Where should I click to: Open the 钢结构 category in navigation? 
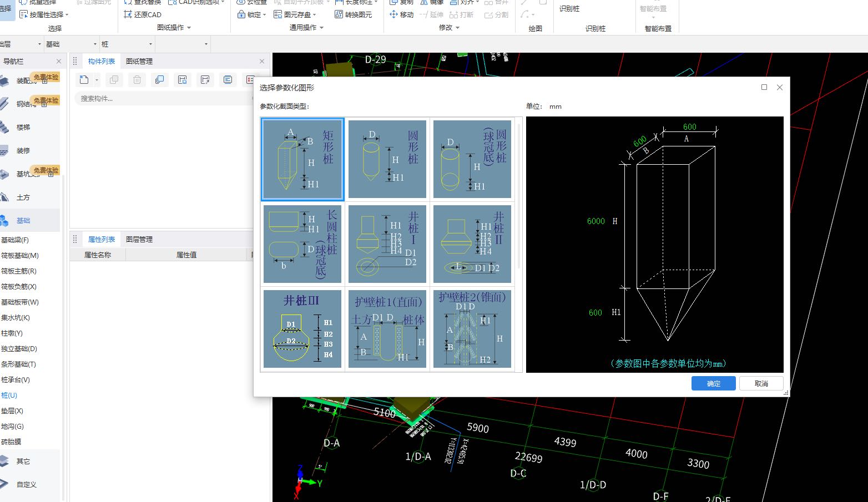(30, 104)
